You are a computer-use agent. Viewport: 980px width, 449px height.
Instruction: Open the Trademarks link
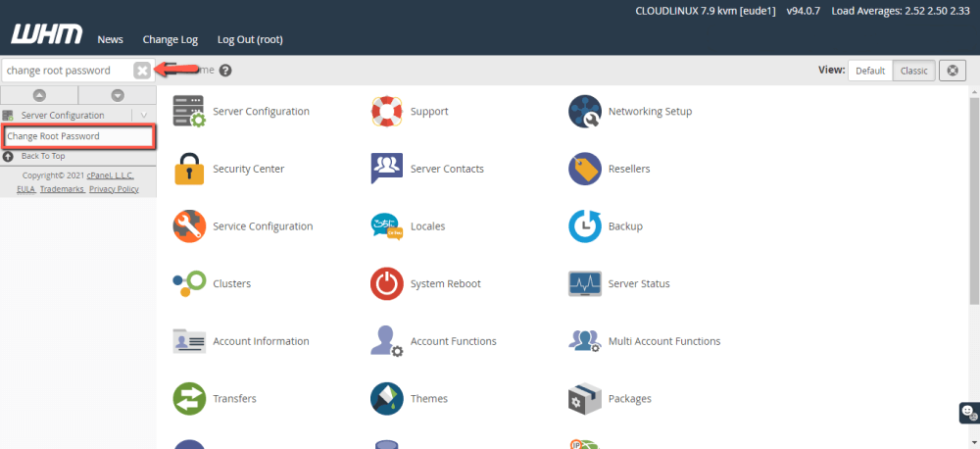[62, 189]
